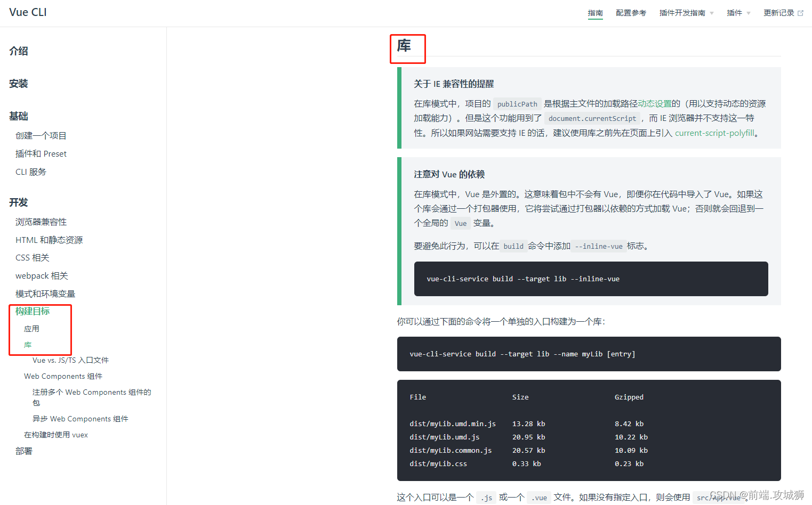
Task: Click the 库 page heading
Action: (404, 46)
